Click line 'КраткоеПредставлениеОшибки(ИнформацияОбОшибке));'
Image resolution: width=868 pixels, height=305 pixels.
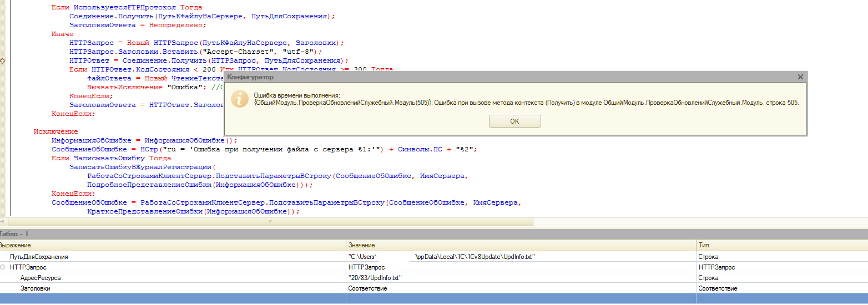coord(193,211)
